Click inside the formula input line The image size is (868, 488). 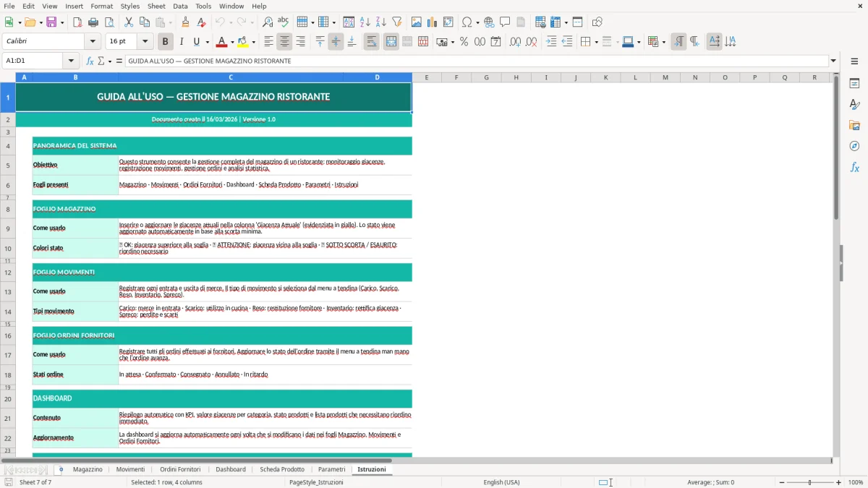click(476, 61)
